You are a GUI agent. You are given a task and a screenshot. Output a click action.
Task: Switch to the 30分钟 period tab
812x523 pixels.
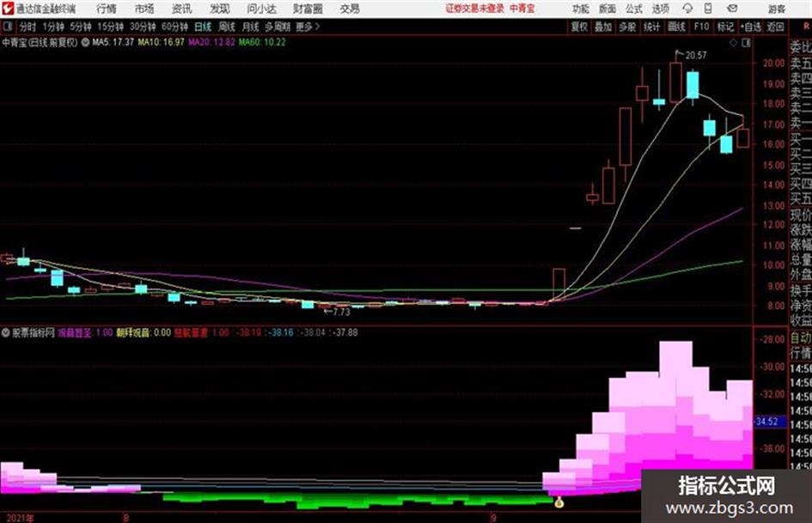(143, 27)
